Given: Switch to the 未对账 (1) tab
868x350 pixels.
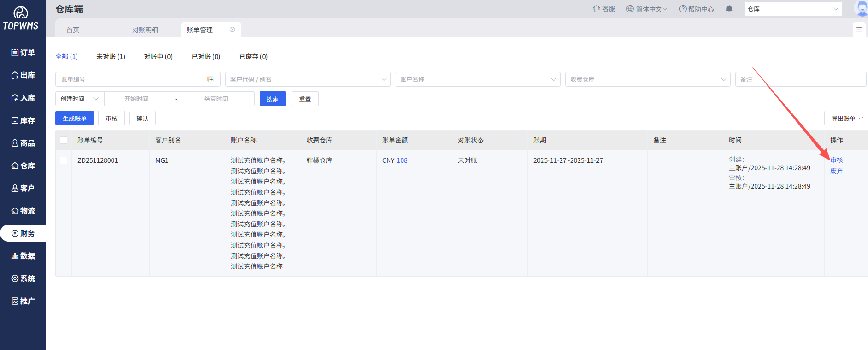Looking at the screenshot, I should (x=111, y=57).
